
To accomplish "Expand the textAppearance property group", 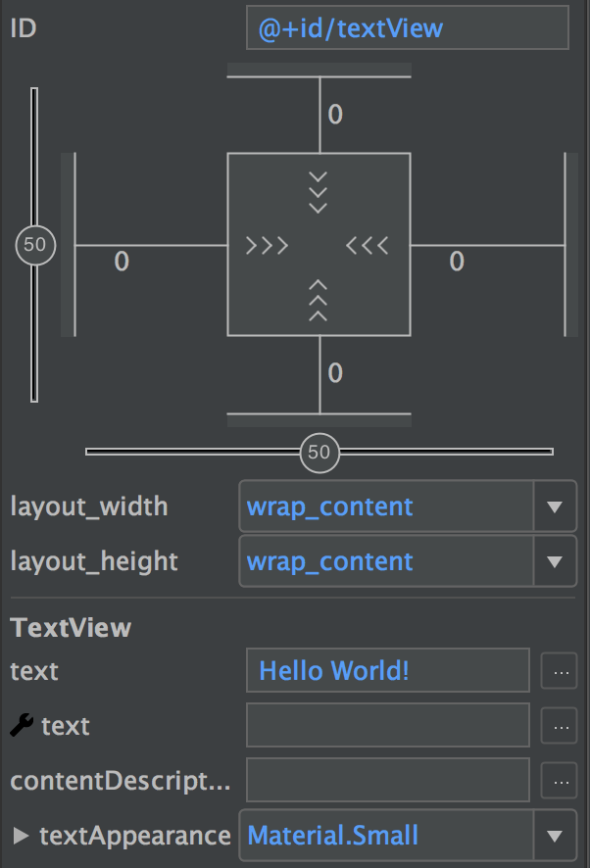I will tap(21, 836).
